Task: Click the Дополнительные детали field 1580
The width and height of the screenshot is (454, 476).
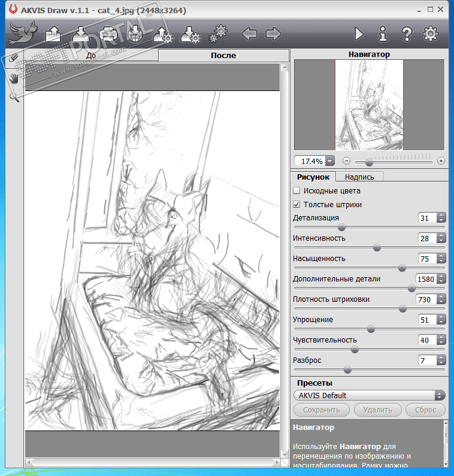Action: (x=426, y=279)
